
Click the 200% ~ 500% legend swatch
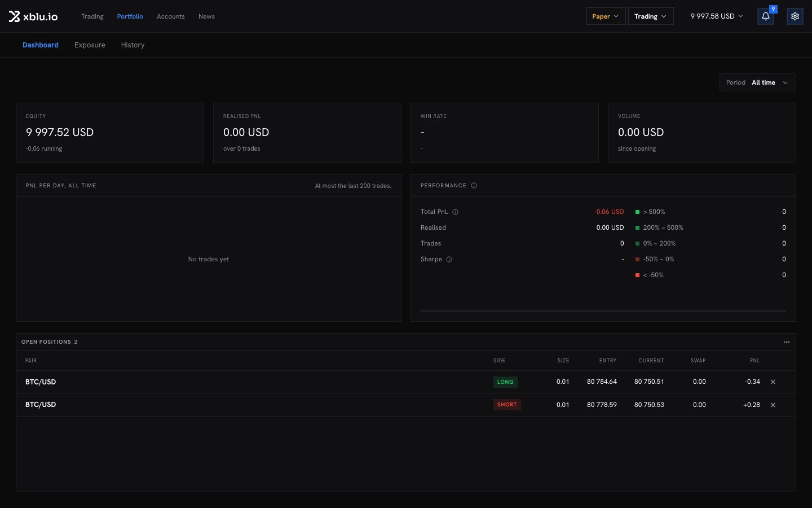pyautogui.click(x=637, y=228)
